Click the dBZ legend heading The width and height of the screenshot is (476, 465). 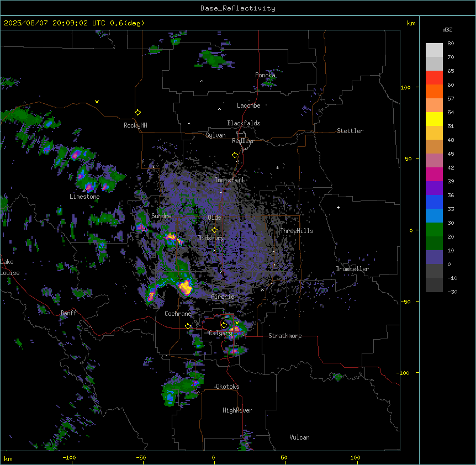(447, 29)
